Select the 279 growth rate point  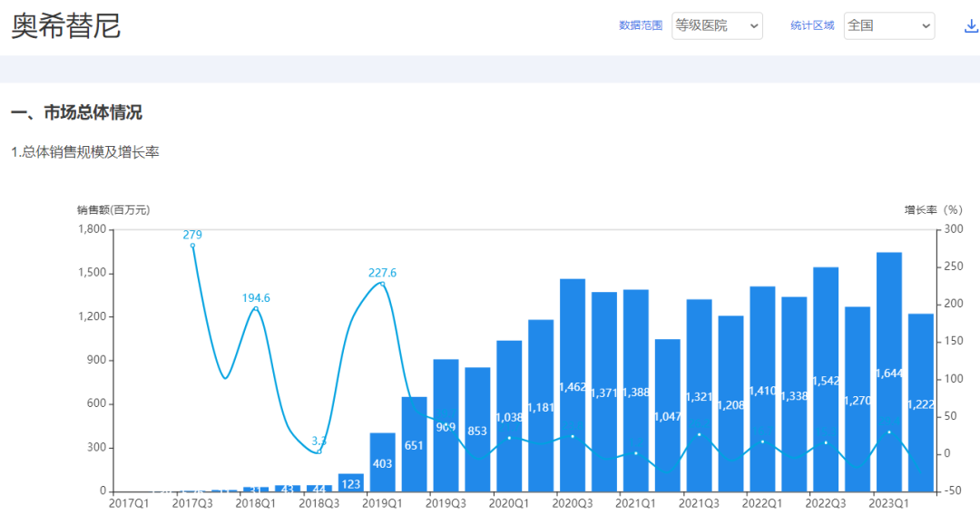[x=192, y=246]
